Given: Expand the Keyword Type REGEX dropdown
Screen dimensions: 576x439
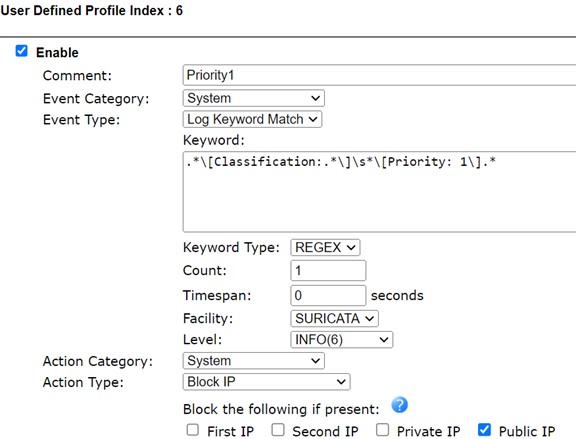Looking at the screenshot, I should (x=325, y=247).
